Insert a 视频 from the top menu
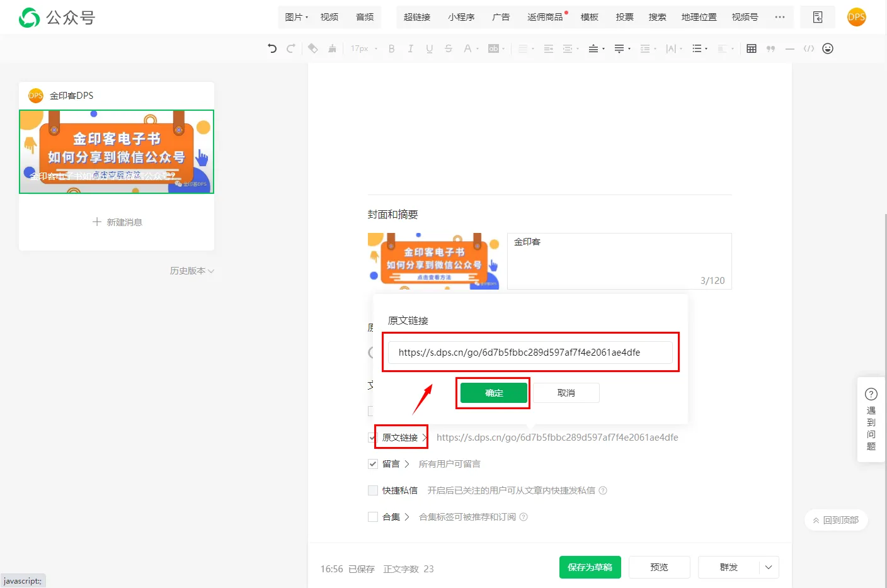This screenshot has width=887, height=588. click(329, 17)
